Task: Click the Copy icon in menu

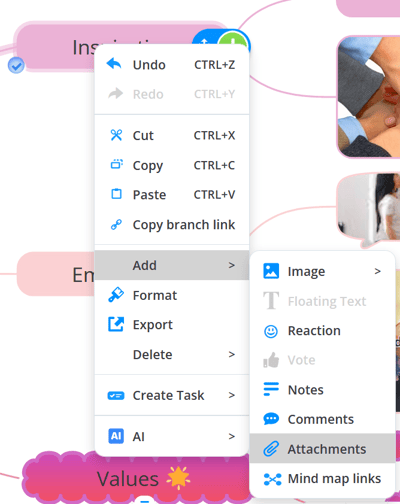Action: click(116, 164)
